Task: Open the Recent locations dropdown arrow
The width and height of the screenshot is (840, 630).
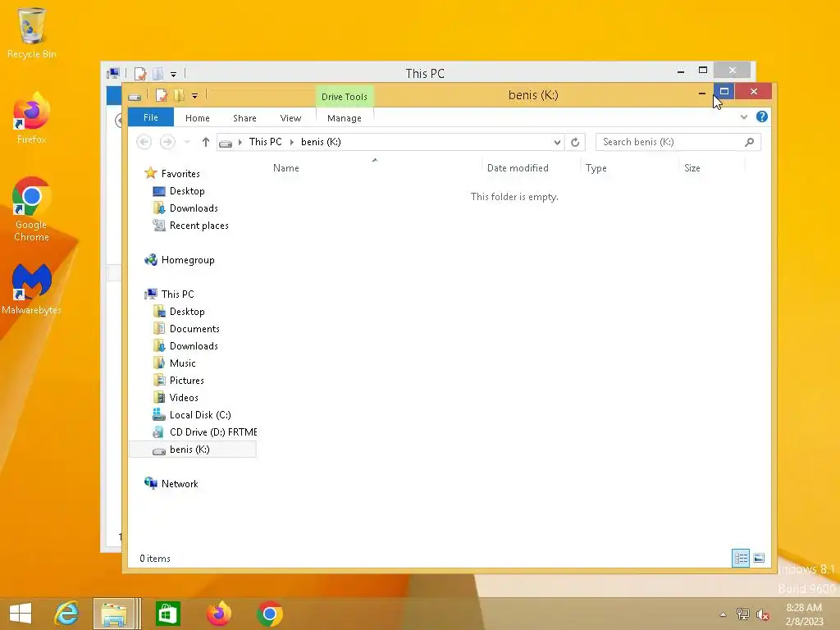Action: point(187,142)
